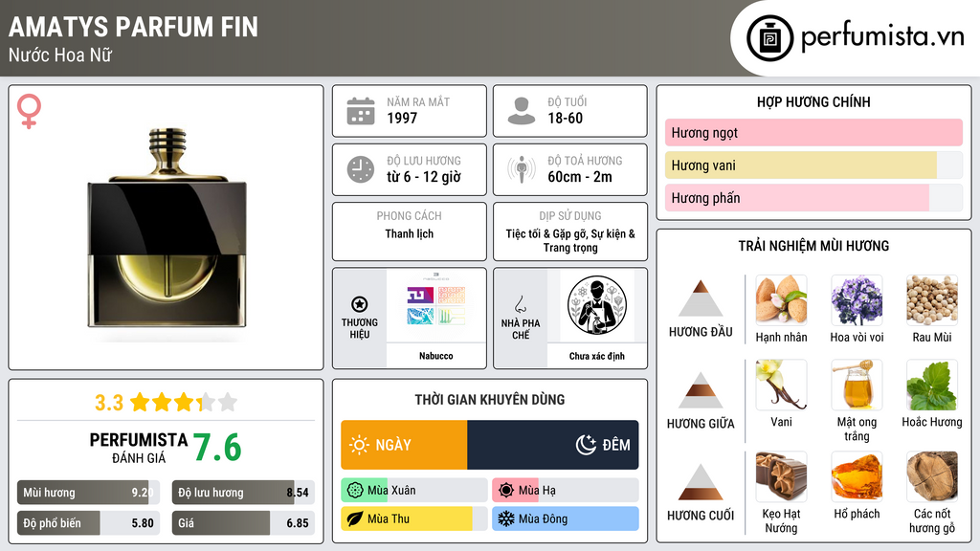Click the sun icon for Mùa Hạ

[506, 491]
